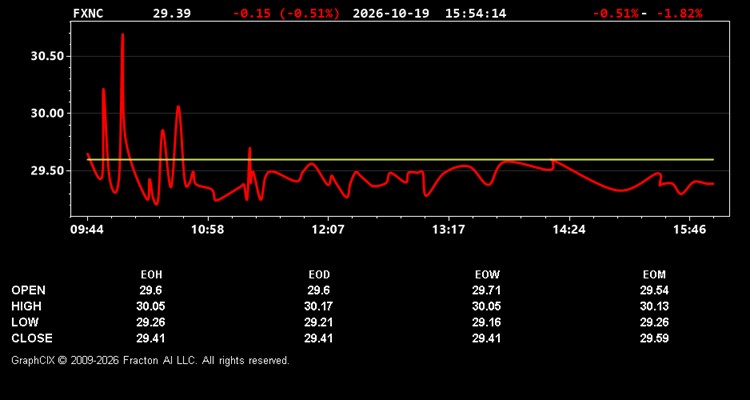750x400 pixels.
Task: Click the CLOSE row label
Action: [x=32, y=338]
